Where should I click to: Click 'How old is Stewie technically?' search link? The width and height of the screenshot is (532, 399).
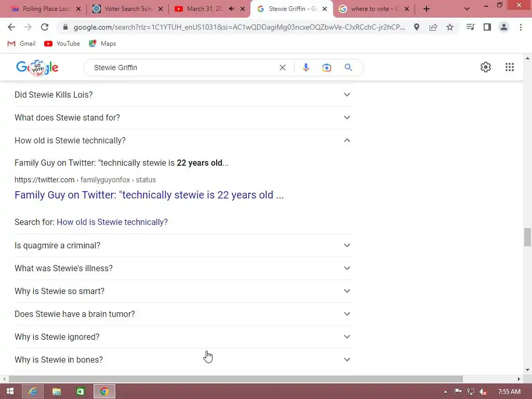(112, 222)
